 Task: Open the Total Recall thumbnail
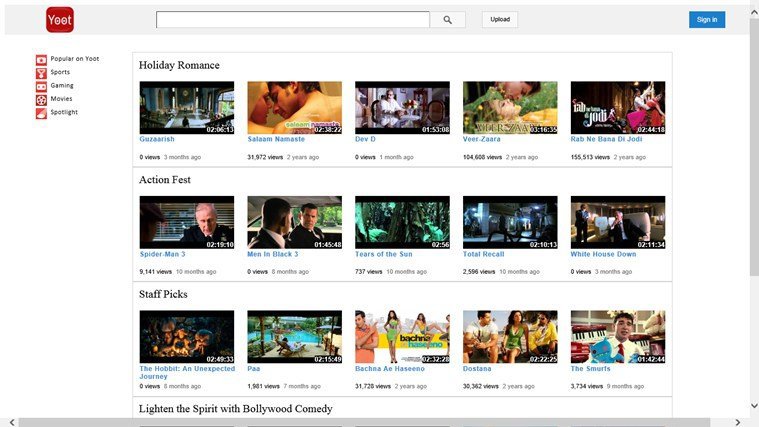(510, 222)
